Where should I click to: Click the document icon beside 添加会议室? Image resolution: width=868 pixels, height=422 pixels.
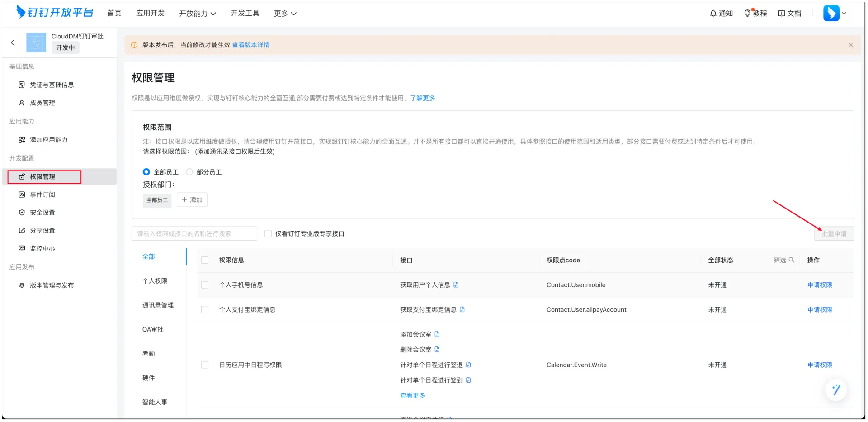[x=437, y=334]
